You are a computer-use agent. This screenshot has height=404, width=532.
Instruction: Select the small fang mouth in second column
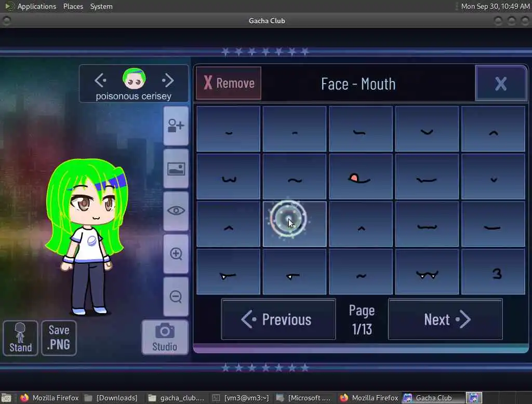(x=295, y=272)
